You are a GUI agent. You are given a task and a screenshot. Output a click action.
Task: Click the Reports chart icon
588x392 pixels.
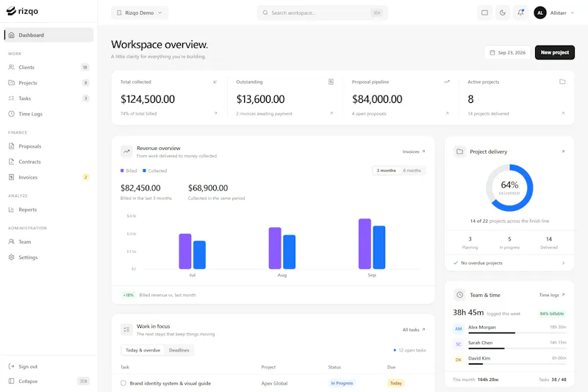(x=11, y=210)
